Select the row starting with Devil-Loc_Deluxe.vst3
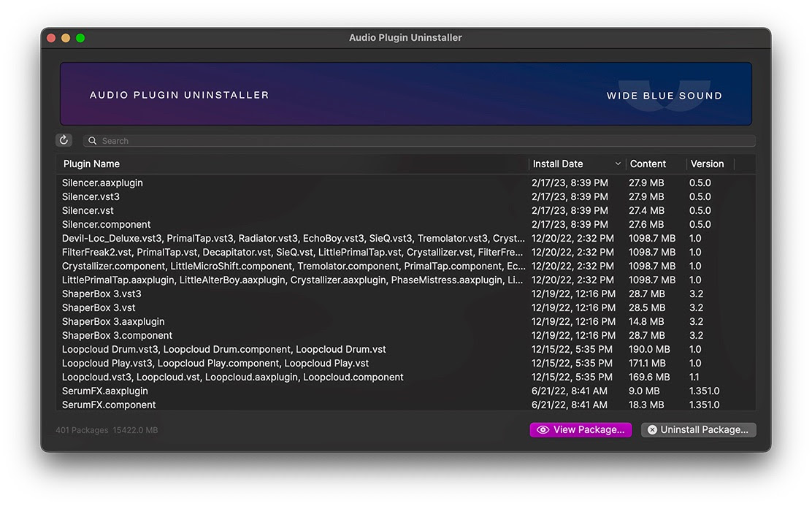Image resolution: width=812 pixels, height=506 pixels. [x=292, y=239]
